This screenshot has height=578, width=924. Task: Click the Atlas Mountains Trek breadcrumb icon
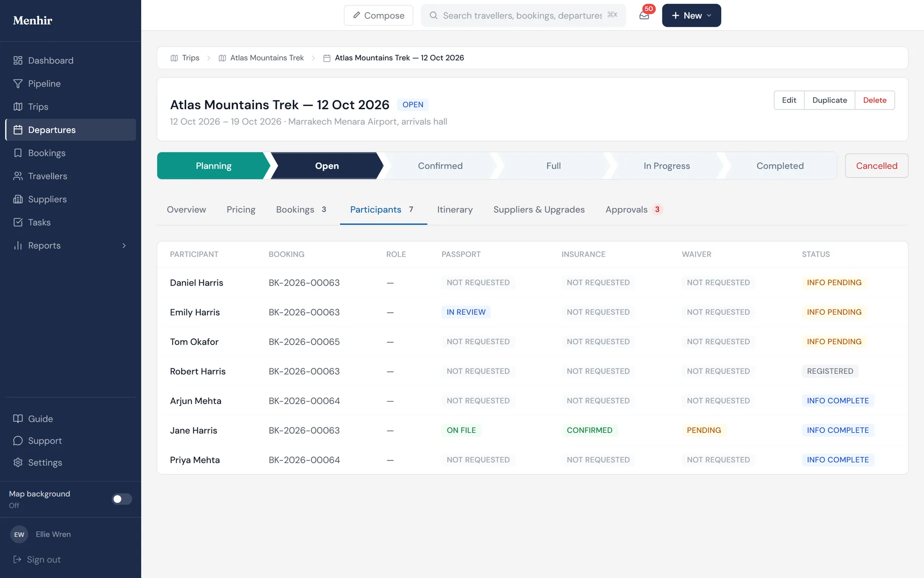tap(222, 58)
